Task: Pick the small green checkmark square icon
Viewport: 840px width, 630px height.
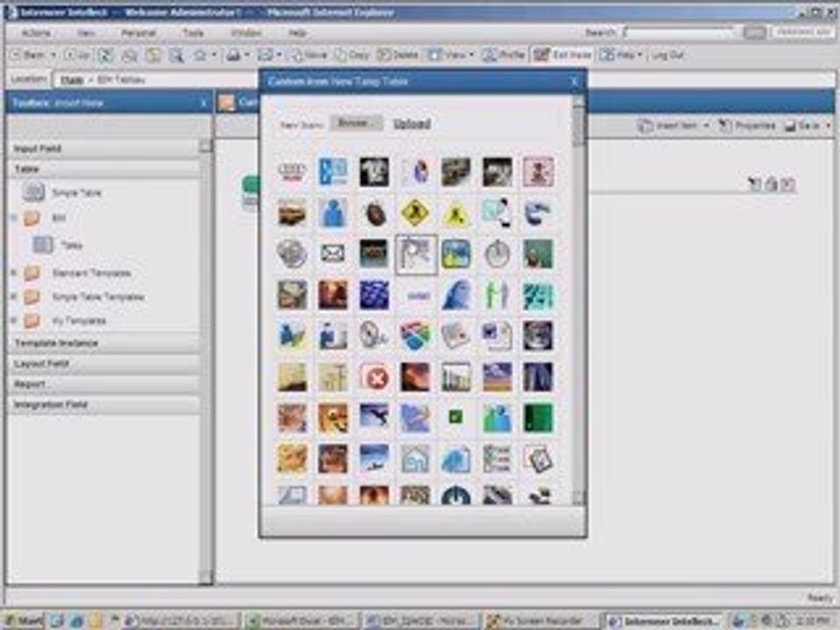Action: [456, 417]
